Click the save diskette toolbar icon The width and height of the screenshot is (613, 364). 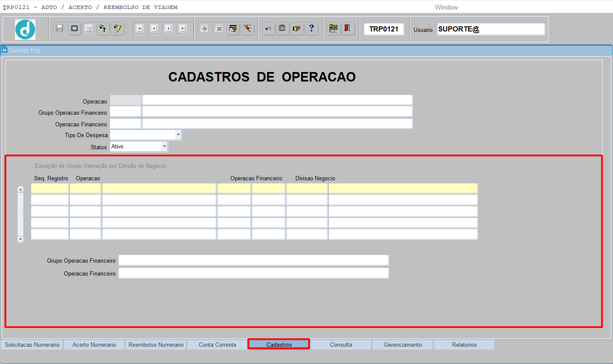coord(60,28)
